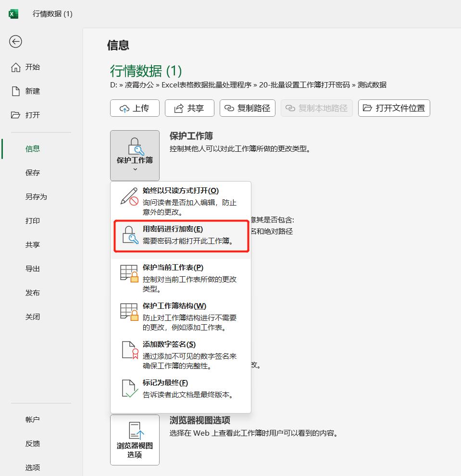Viewport: 461px width, 476px height.
Task: Click the Excel logo icon
Action: pyautogui.click(x=13, y=14)
